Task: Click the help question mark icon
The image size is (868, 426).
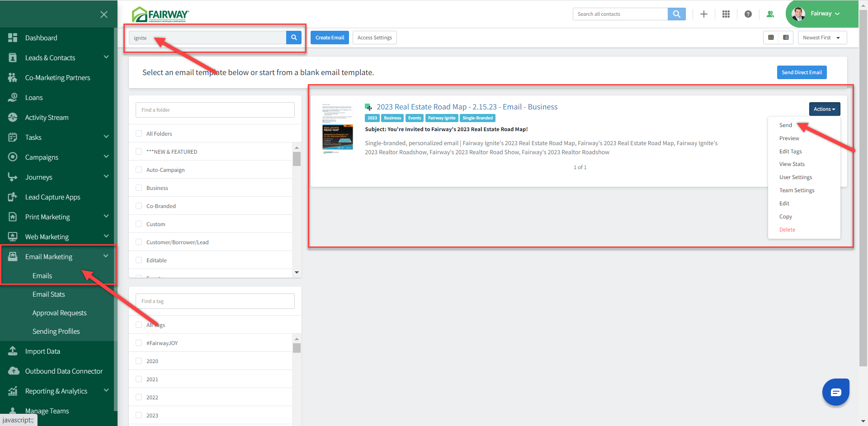Action: [748, 14]
